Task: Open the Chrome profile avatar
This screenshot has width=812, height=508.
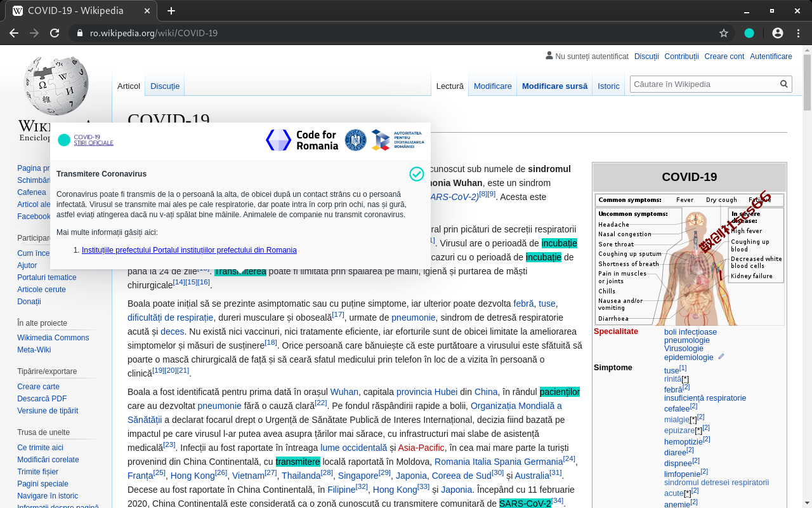Action: 778,33
